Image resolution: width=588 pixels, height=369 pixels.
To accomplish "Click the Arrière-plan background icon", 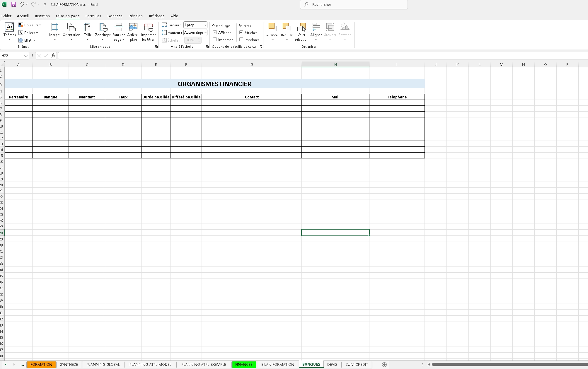I will pyautogui.click(x=133, y=27).
